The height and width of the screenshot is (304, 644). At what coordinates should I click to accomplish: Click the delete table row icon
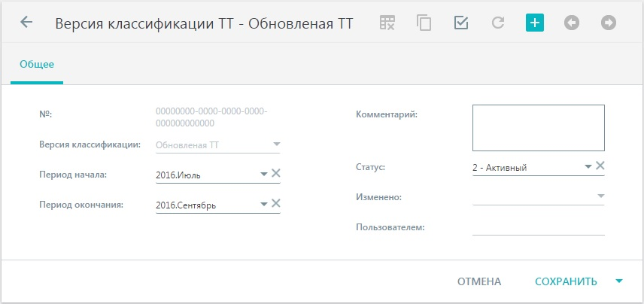click(387, 23)
